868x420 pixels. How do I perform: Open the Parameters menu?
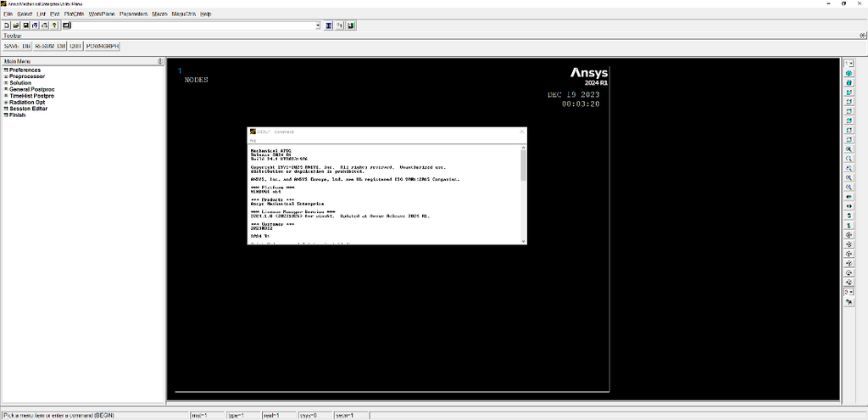coord(133,14)
